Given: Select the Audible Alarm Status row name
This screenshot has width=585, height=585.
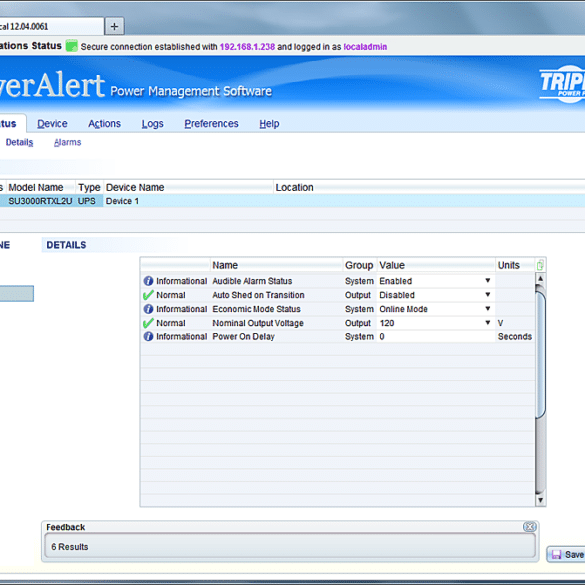Looking at the screenshot, I should 252,281.
